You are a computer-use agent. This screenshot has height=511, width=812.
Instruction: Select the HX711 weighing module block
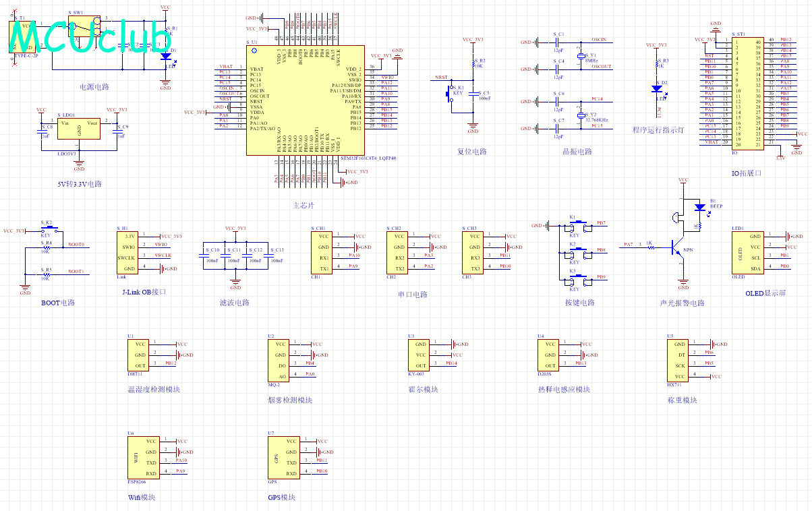(x=680, y=360)
